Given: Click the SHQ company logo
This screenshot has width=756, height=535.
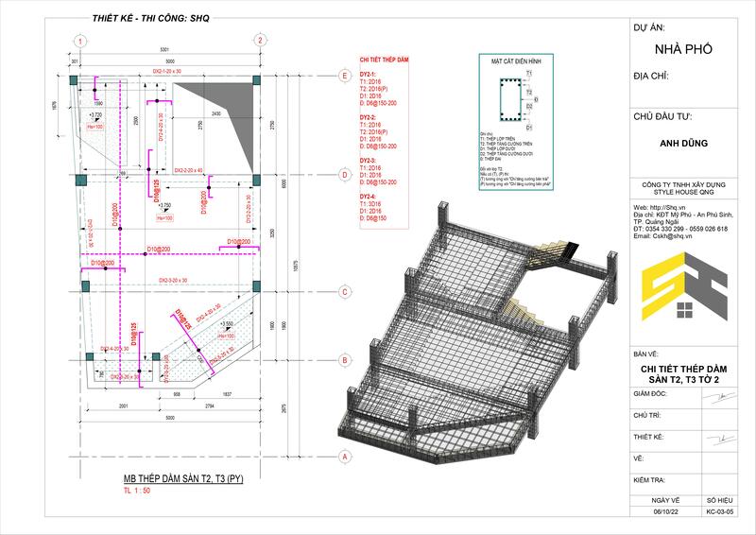Looking at the screenshot, I should click(684, 286).
